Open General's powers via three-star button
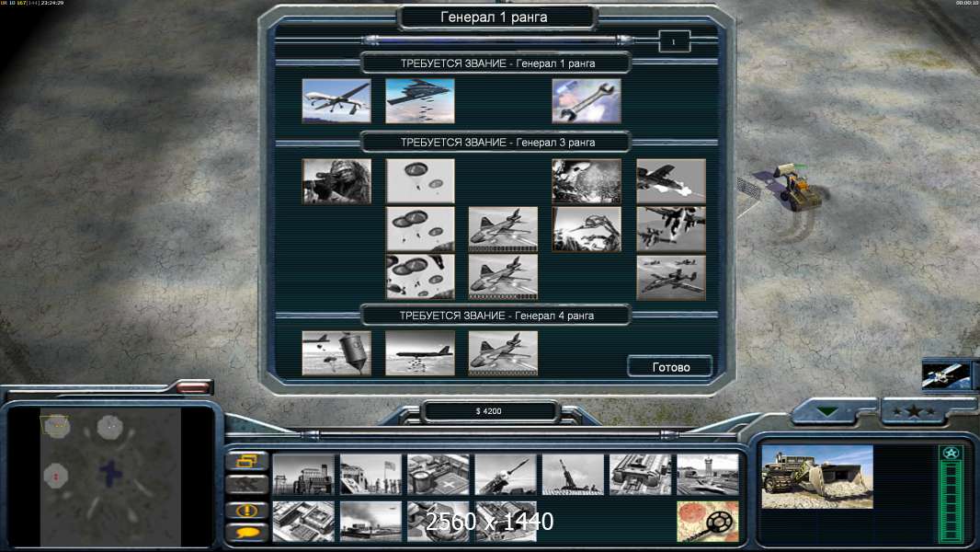The width and height of the screenshot is (980, 552). [914, 411]
